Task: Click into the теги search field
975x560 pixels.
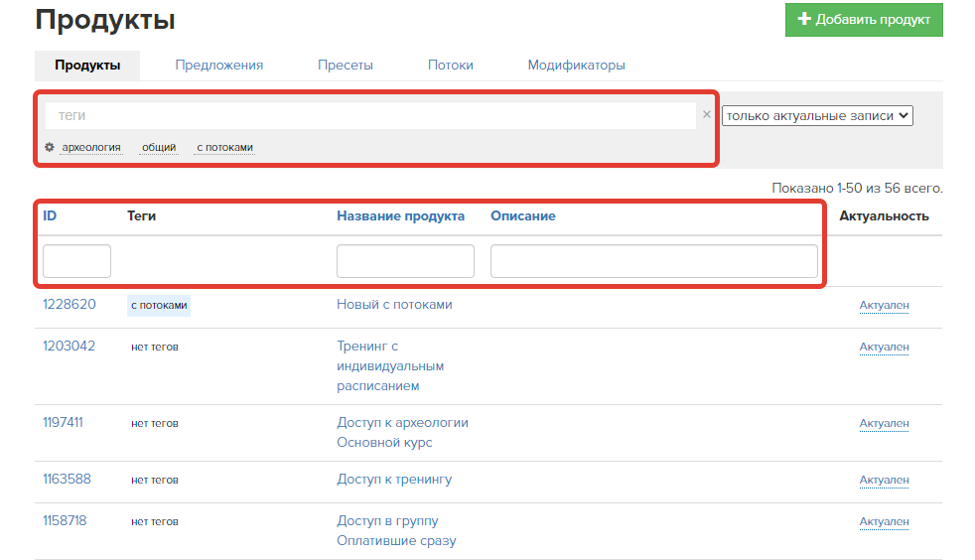Action: (370, 115)
